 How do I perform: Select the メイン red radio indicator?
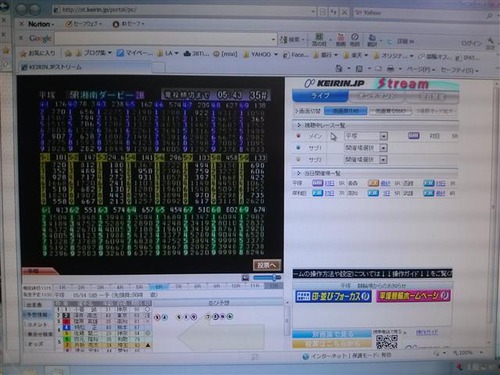coord(298,136)
